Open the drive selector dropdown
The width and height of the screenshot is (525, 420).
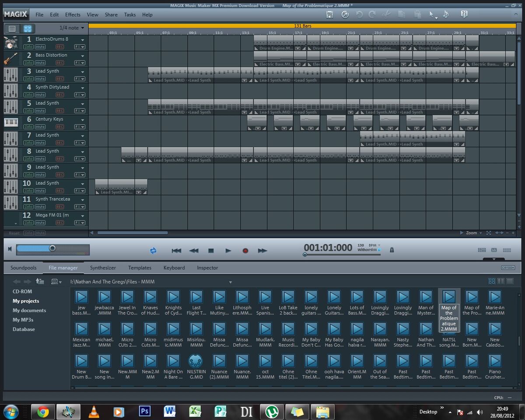coord(56,282)
